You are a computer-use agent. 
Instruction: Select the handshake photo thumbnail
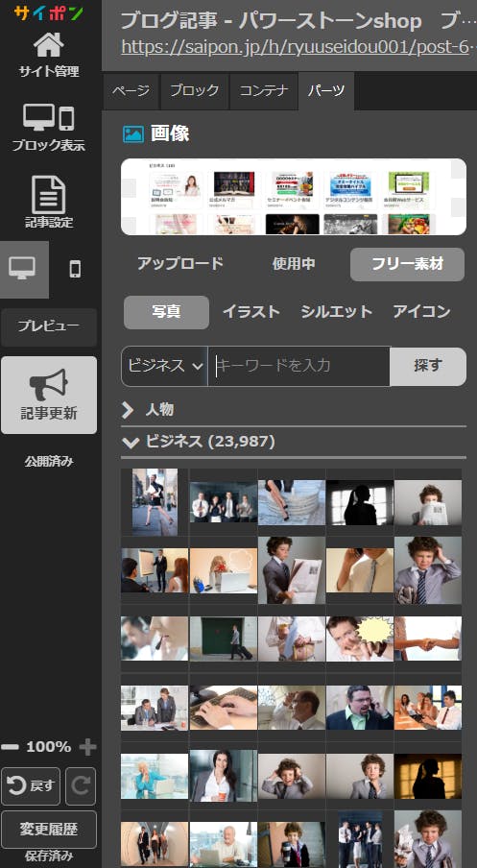pos(428,639)
